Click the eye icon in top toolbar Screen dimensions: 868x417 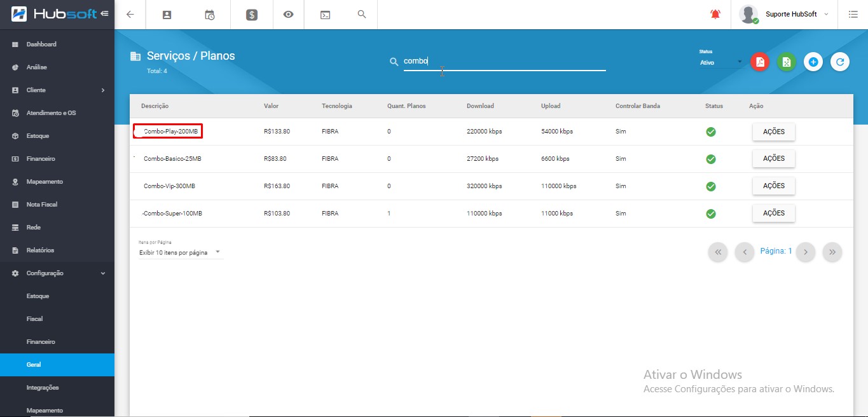coord(288,14)
